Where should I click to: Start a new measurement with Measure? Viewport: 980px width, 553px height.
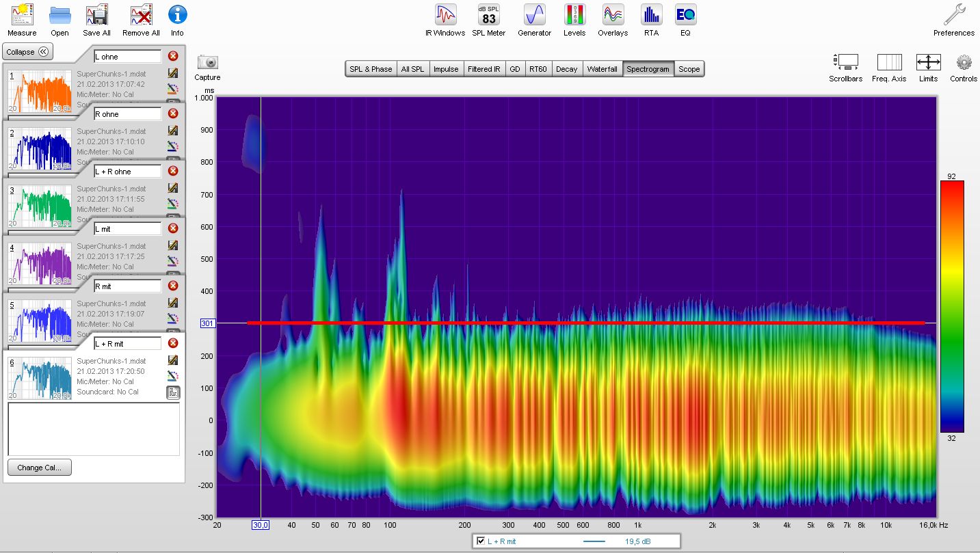[22, 20]
